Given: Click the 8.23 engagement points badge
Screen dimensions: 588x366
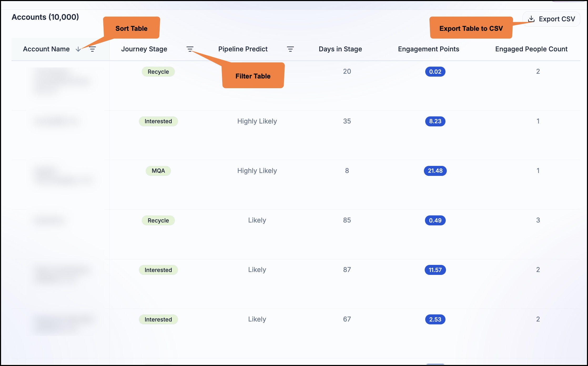Looking at the screenshot, I should (435, 121).
